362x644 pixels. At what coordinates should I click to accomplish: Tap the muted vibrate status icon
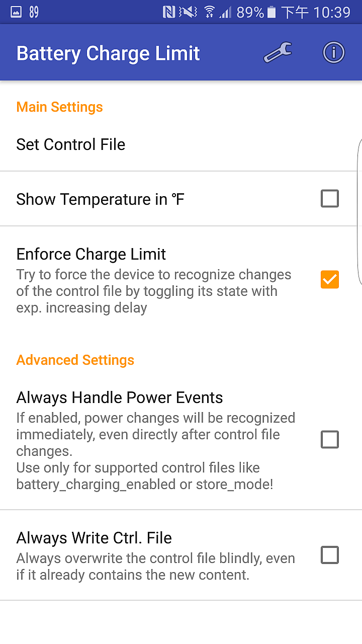click(189, 12)
